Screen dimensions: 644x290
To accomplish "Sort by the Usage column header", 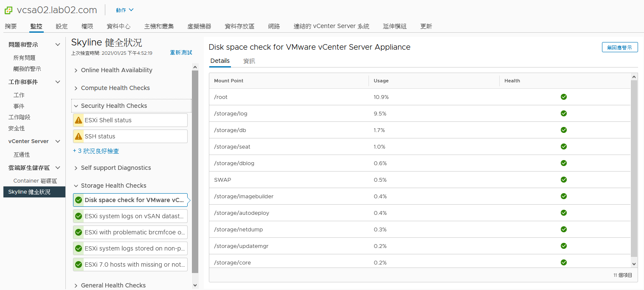I will coord(381,81).
